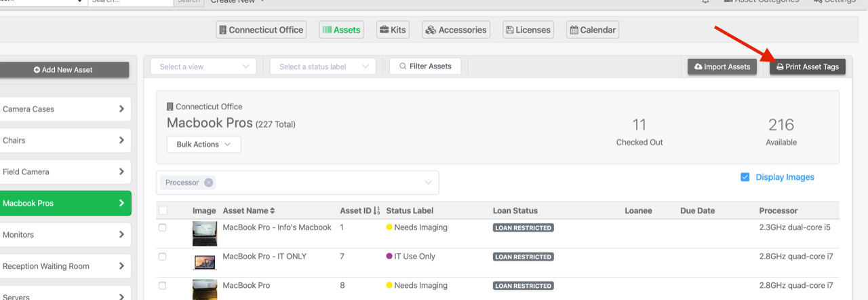Switch to the Licenses tab

(528, 30)
